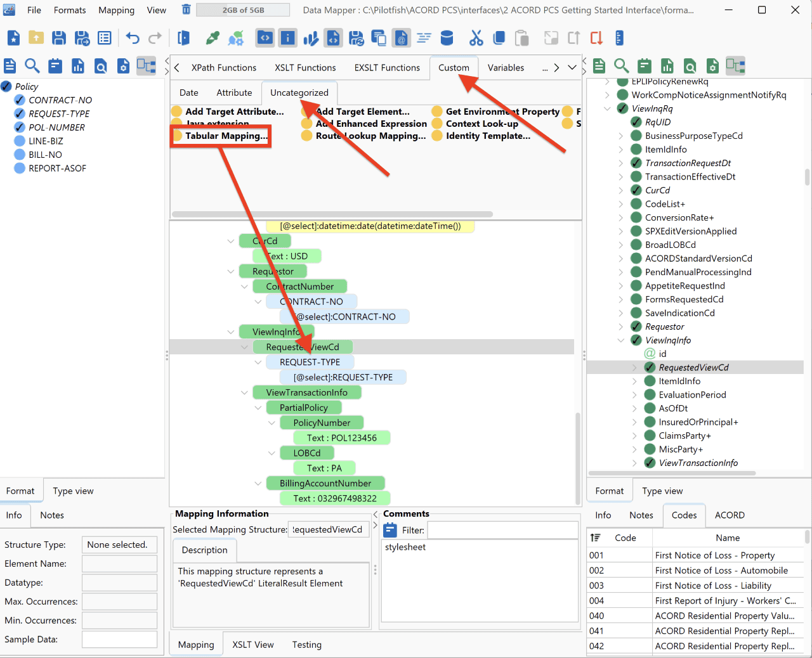Expand the EvaluationPeriod tree node

pyautogui.click(x=634, y=395)
